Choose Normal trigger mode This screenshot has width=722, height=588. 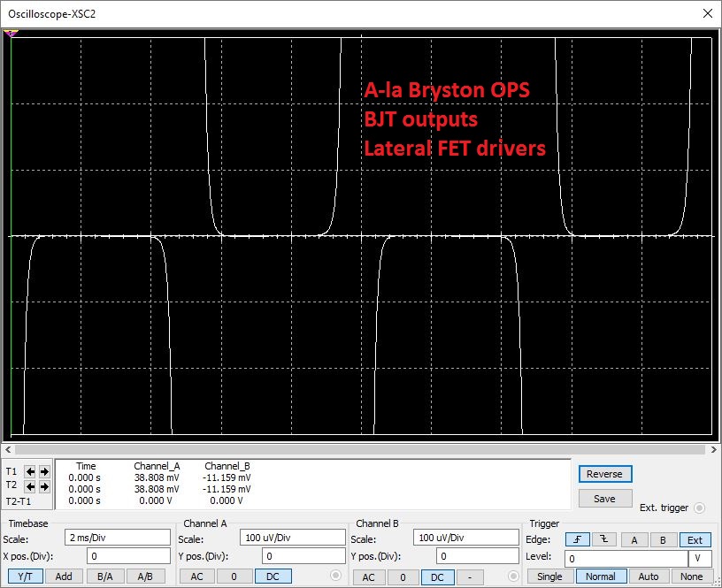click(x=601, y=577)
